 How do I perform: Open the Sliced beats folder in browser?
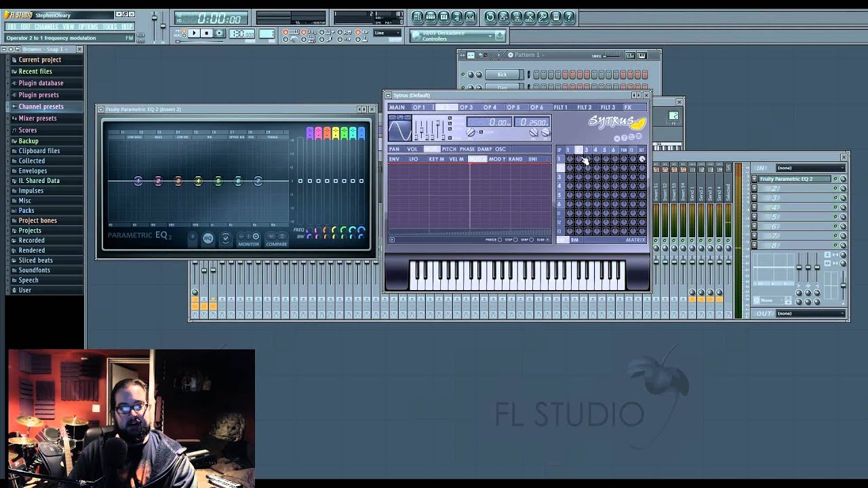click(x=35, y=260)
